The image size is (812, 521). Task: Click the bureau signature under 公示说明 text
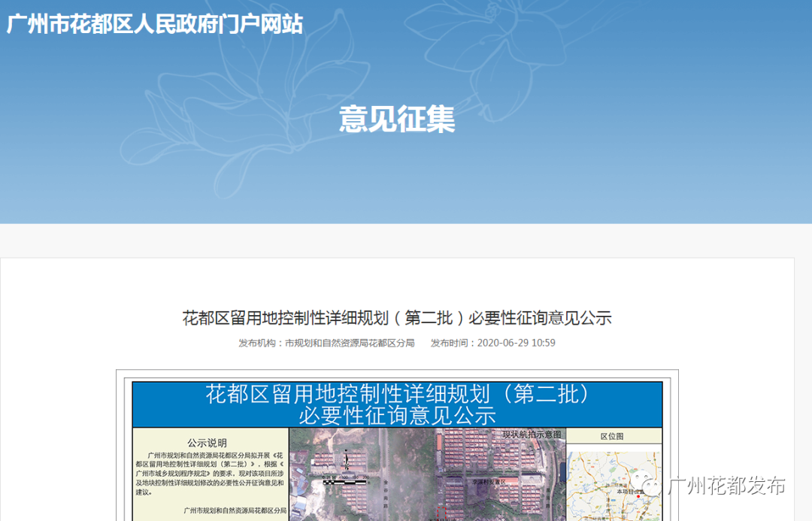click(x=235, y=510)
